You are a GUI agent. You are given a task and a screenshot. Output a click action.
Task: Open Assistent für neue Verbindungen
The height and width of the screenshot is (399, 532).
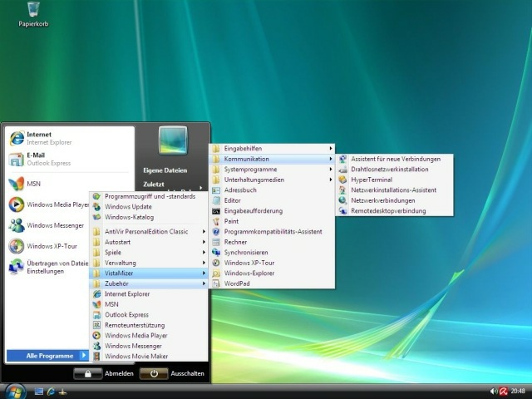395,159
